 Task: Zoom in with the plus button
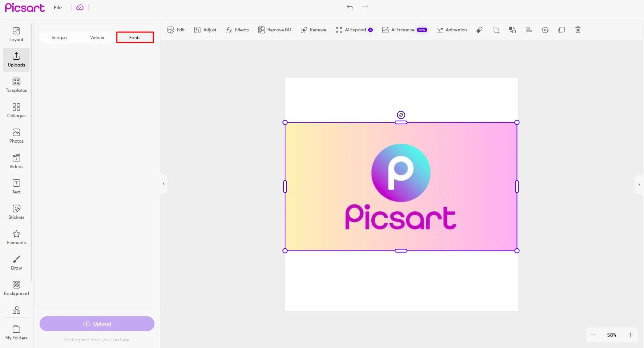[x=631, y=335]
